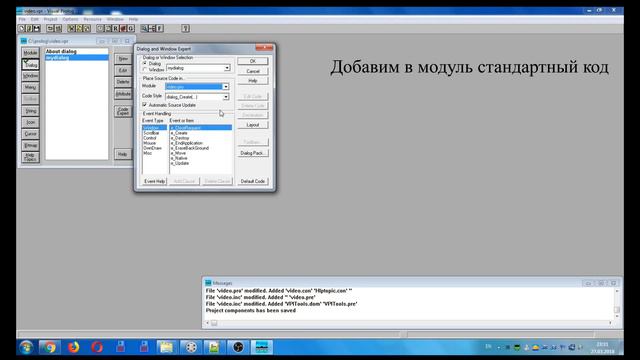Screen dimensions: 640x360
Task: Open the OBS icon on taskbar
Action: 238,347
